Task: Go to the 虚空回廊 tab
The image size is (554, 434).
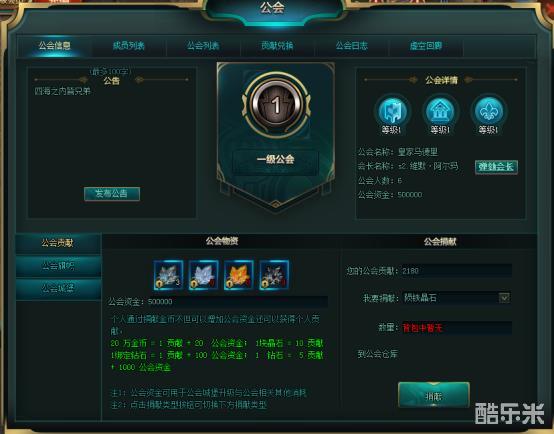Action: 426,46
